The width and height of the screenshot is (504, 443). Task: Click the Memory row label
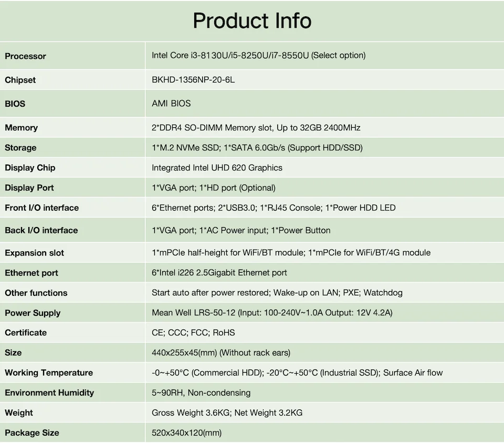click(22, 128)
